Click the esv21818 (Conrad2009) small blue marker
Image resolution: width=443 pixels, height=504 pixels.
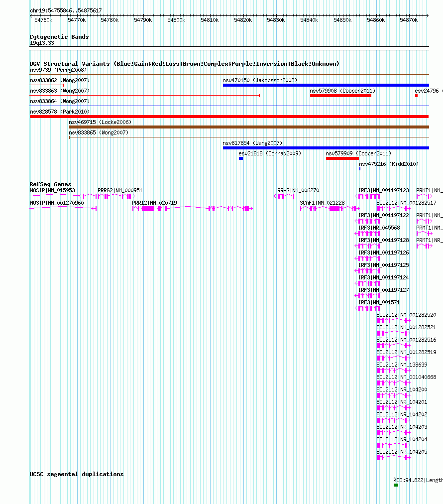pos(241,158)
